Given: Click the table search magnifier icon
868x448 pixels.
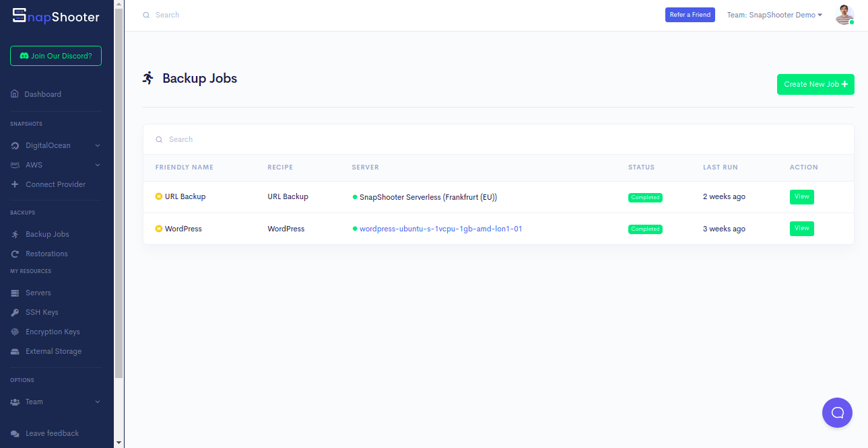Looking at the screenshot, I should coord(159,139).
